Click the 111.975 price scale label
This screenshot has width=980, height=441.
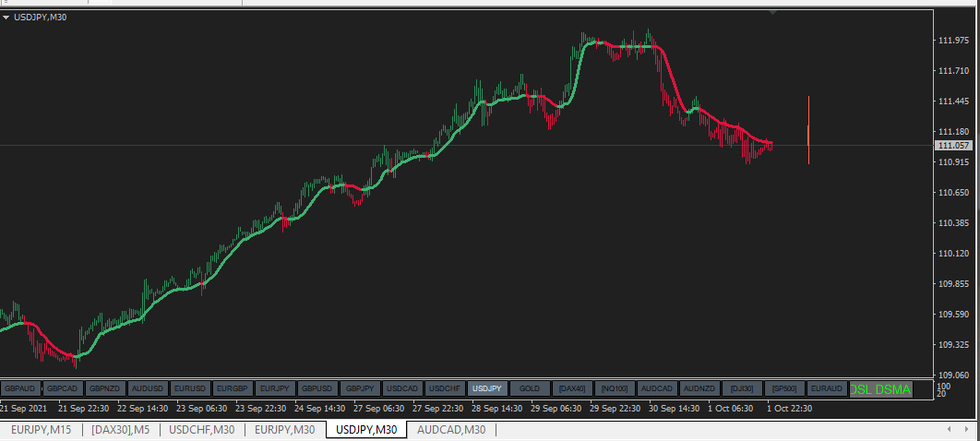(x=954, y=40)
